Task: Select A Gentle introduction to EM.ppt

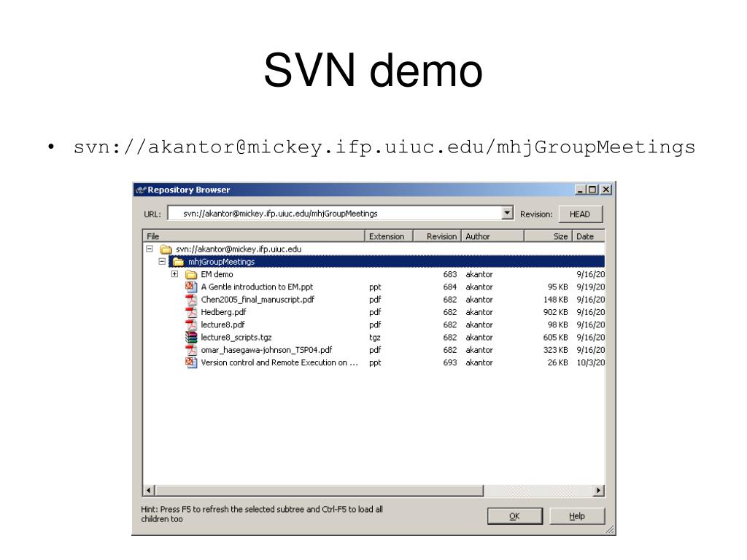Action: [257, 287]
